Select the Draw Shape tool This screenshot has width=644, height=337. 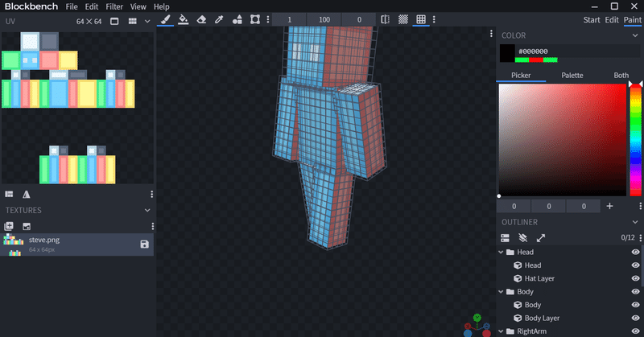click(237, 19)
